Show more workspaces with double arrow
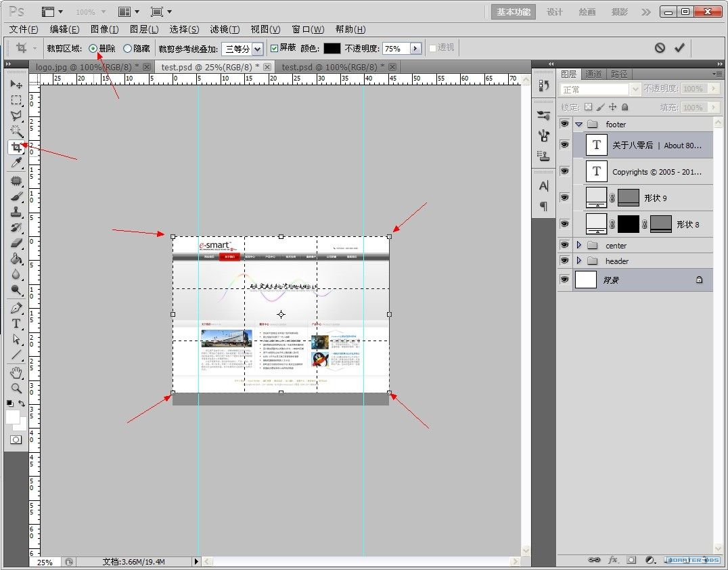This screenshot has height=570, width=728. pos(646,12)
